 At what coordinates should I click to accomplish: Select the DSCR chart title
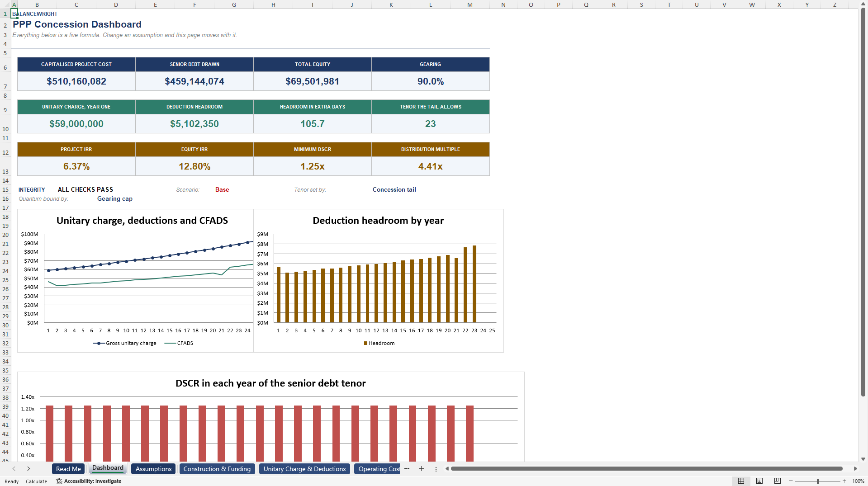pyautogui.click(x=270, y=383)
